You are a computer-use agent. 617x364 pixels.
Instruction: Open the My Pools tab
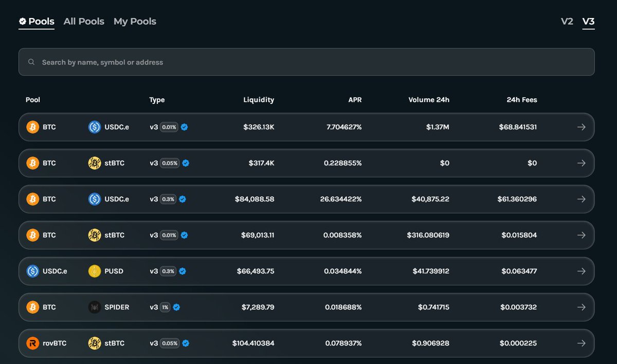click(135, 22)
